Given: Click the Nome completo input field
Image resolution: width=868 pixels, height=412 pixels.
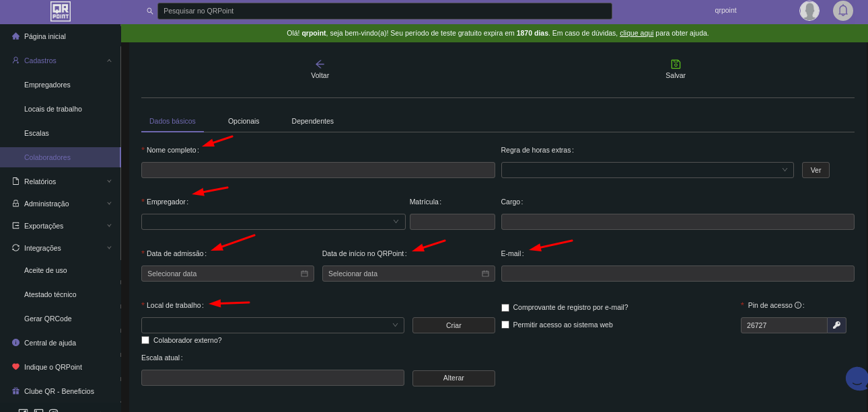Looking at the screenshot, I should tap(318, 170).
